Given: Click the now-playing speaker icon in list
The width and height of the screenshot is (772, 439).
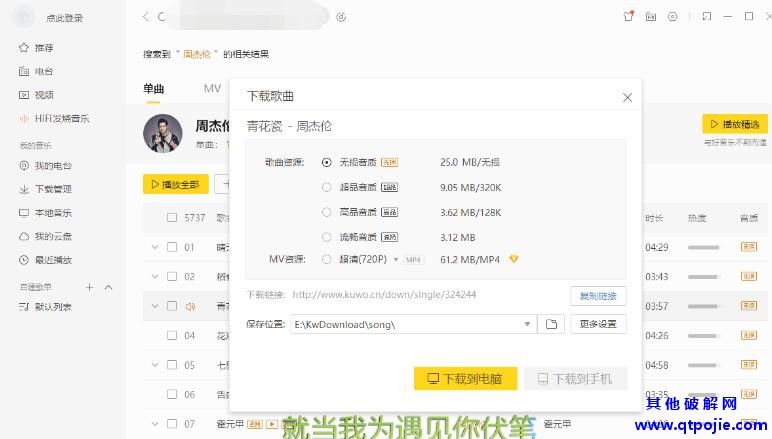Looking at the screenshot, I should (190, 307).
